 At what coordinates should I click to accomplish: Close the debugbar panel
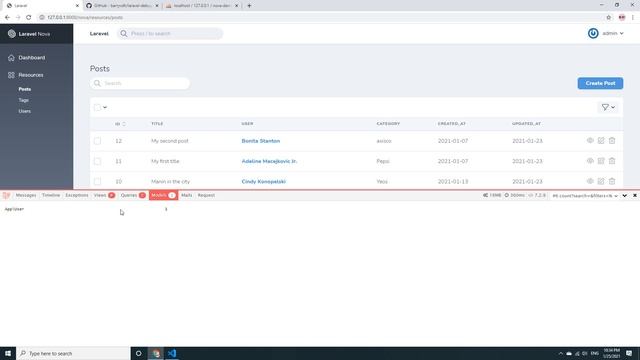pyautogui.click(x=635, y=196)
